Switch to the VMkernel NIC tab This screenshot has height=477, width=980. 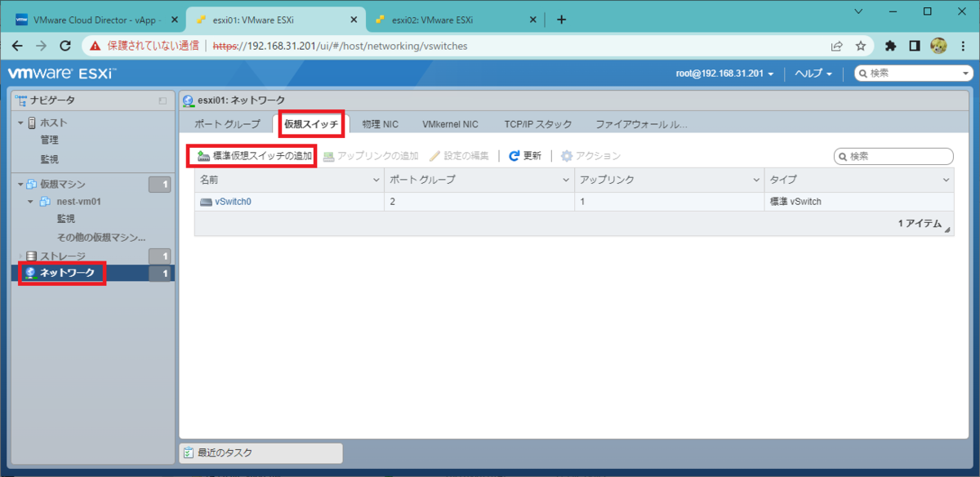(x=451, y=124)
